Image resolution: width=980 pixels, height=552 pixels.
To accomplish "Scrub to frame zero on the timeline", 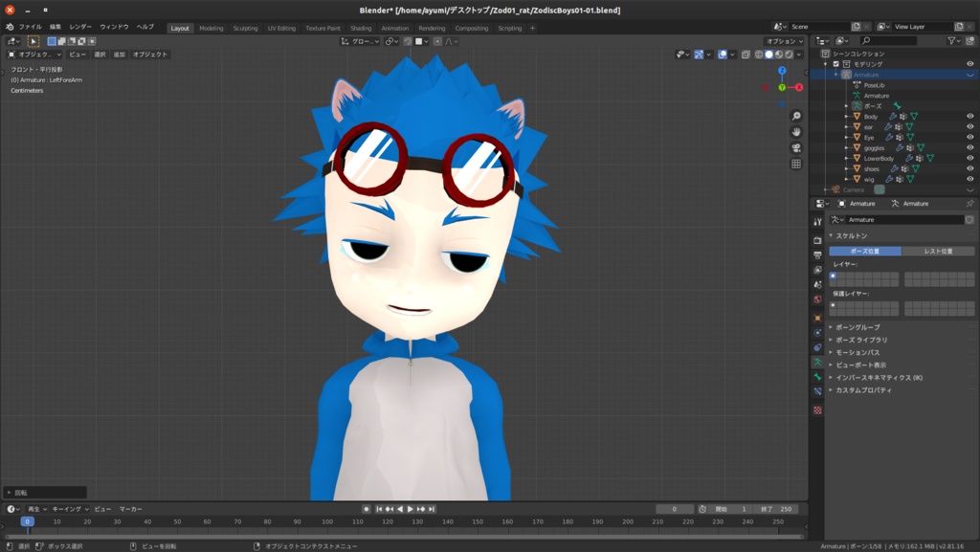I will 29,522.
